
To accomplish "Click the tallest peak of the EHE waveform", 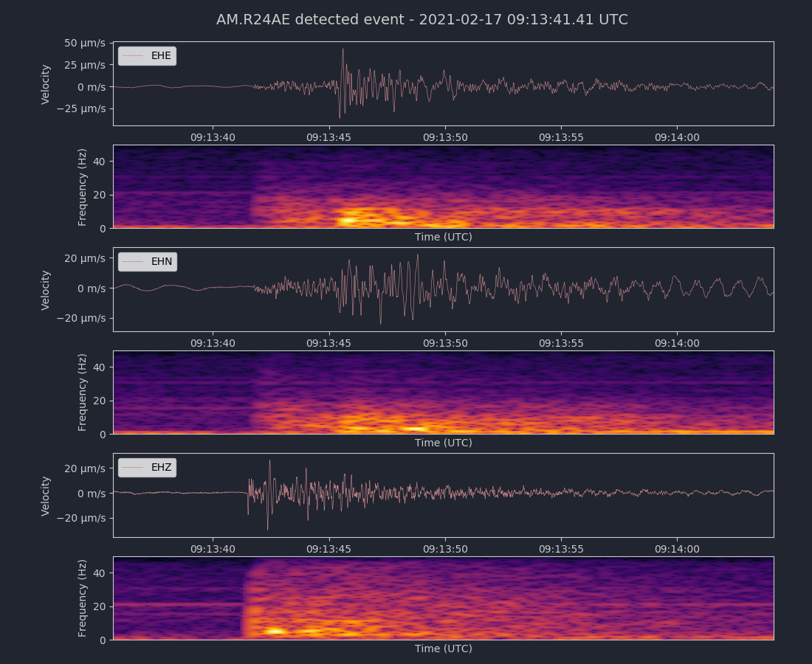I will (343, 50).
